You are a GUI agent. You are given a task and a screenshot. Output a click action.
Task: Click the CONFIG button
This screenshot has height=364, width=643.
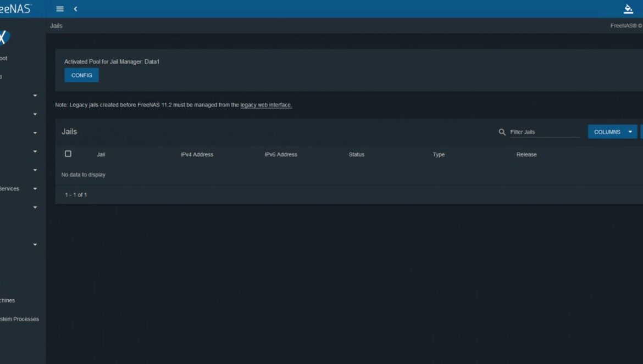click(x=81, y=75)
